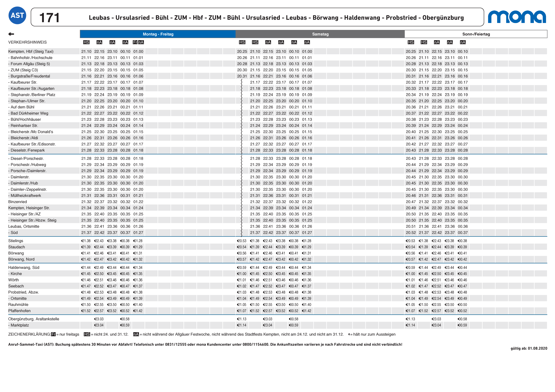Click the Haldenwang, Süd stop name
Screen dimensions: 555x392
[x=24, y=267]
